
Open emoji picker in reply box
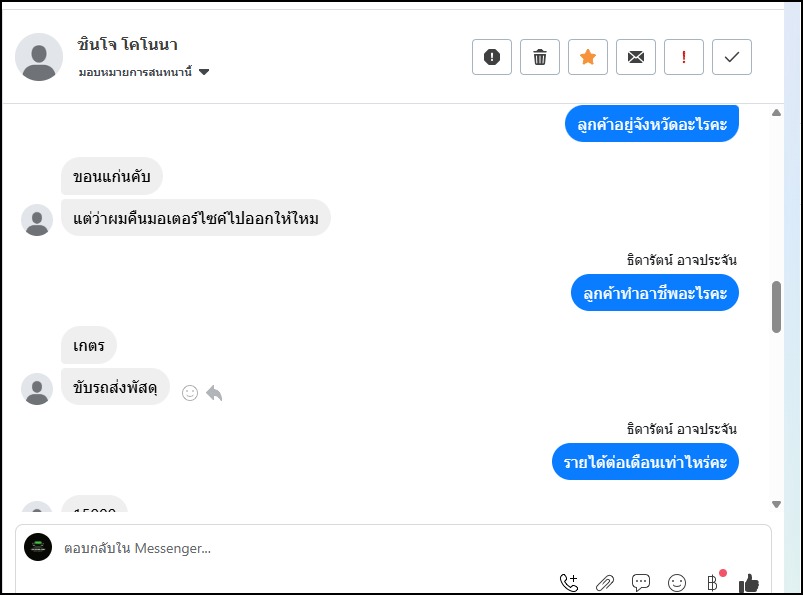(x=677, y=582)
